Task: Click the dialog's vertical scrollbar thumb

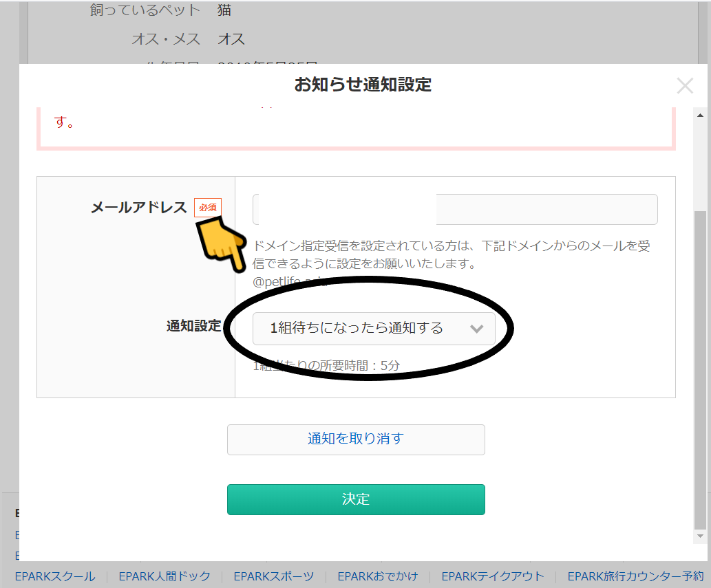Action: pyautogui.click(x=701, y=364)
